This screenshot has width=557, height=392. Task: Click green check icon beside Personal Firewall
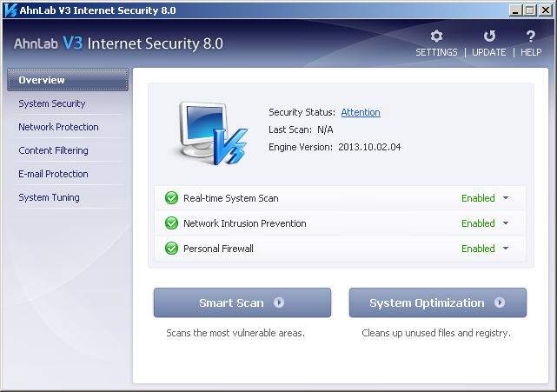[x=171, y=249]
